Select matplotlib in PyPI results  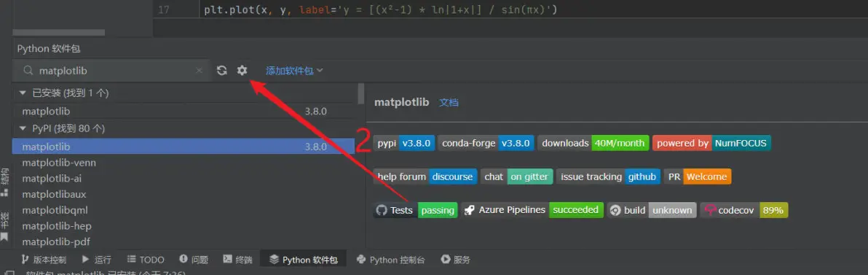click(x=184, y=147)
